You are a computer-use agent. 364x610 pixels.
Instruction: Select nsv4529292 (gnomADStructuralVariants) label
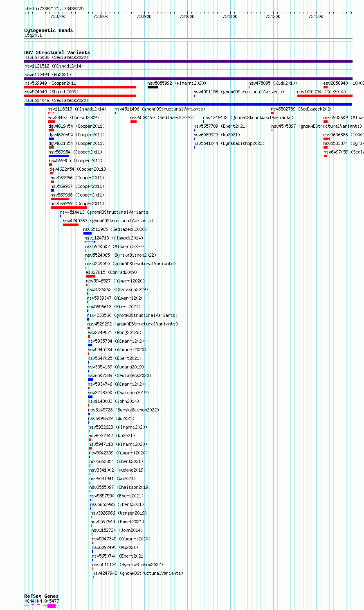pyautogui.click(x=133, y=324)
